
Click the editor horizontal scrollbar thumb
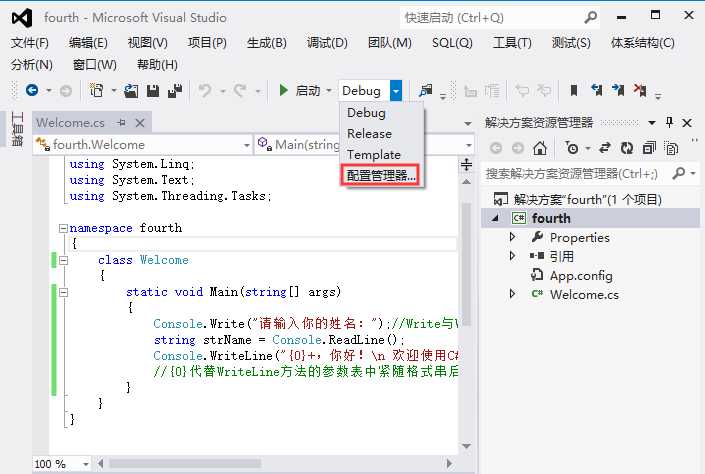(185, 463)
